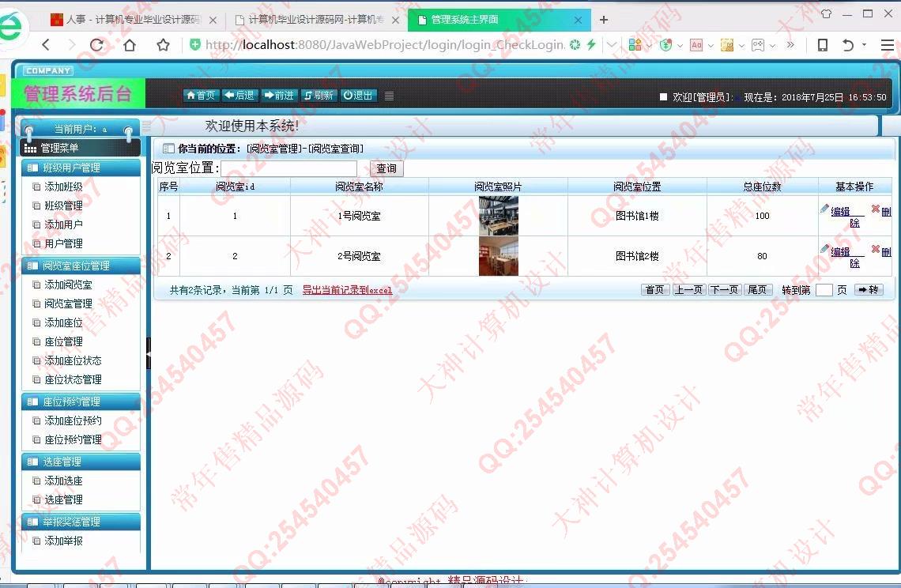Open 添加阅览室 in the sidebar

coord(68,285)
